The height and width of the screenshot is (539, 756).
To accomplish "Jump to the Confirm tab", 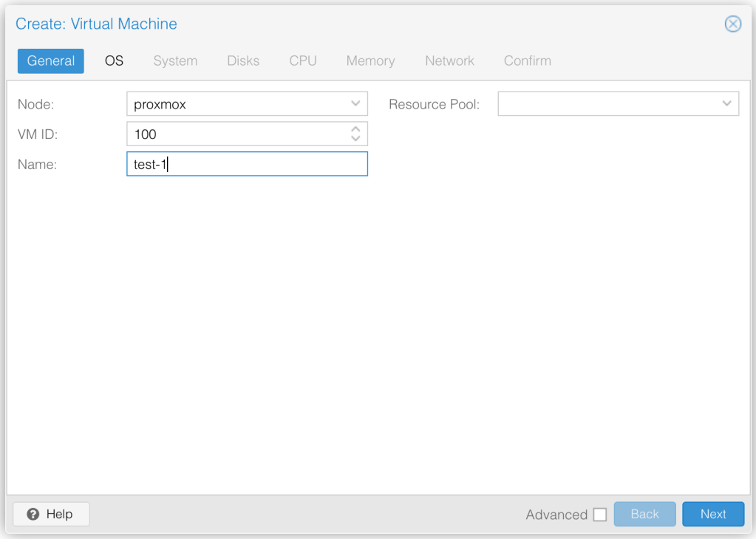I will pos(527,61).
